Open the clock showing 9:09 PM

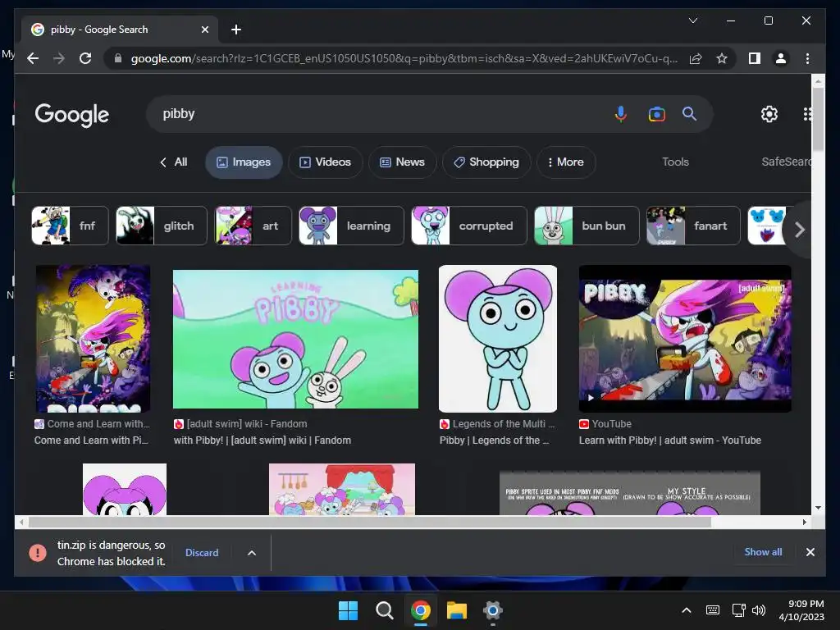coord(801,610)
